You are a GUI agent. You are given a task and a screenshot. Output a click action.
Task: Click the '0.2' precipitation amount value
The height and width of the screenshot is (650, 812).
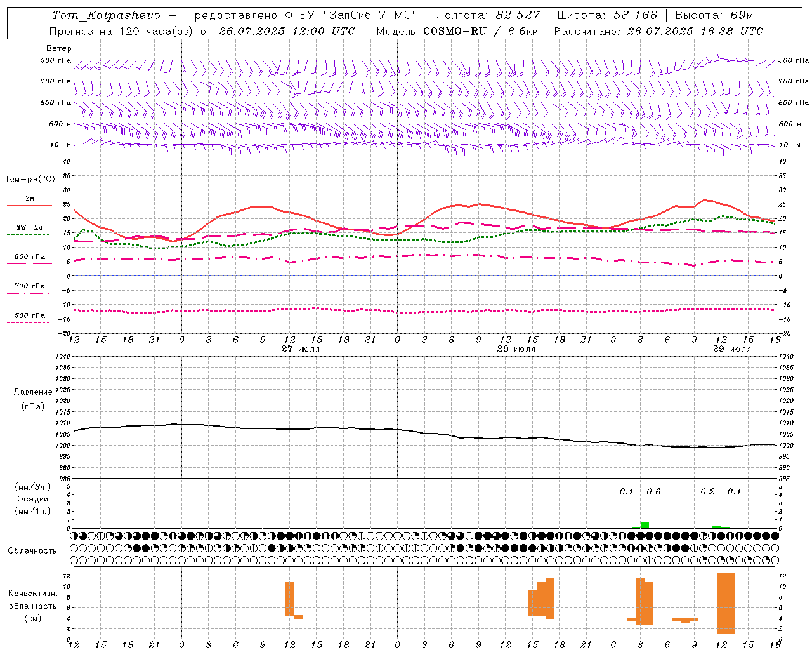tap(707, 492)
